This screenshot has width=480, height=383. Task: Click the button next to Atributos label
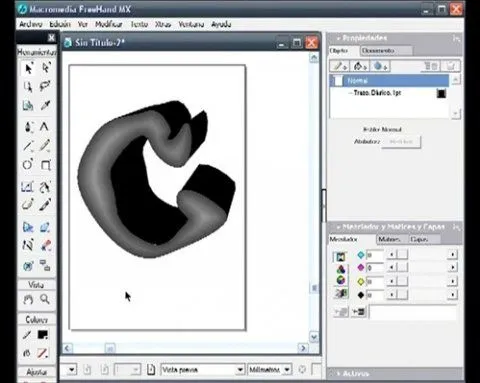[401, 142]
